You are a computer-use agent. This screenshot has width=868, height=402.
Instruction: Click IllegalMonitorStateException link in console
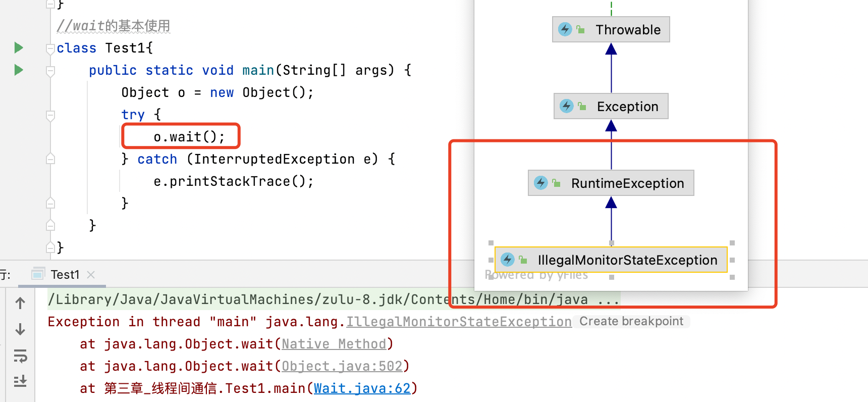coord(458,322)
